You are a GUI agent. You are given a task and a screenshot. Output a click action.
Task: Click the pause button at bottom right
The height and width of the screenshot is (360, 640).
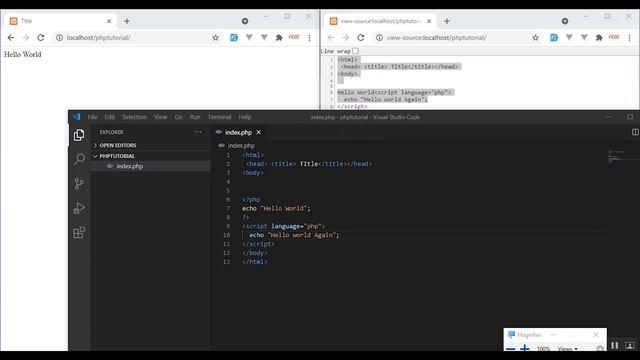614,345
